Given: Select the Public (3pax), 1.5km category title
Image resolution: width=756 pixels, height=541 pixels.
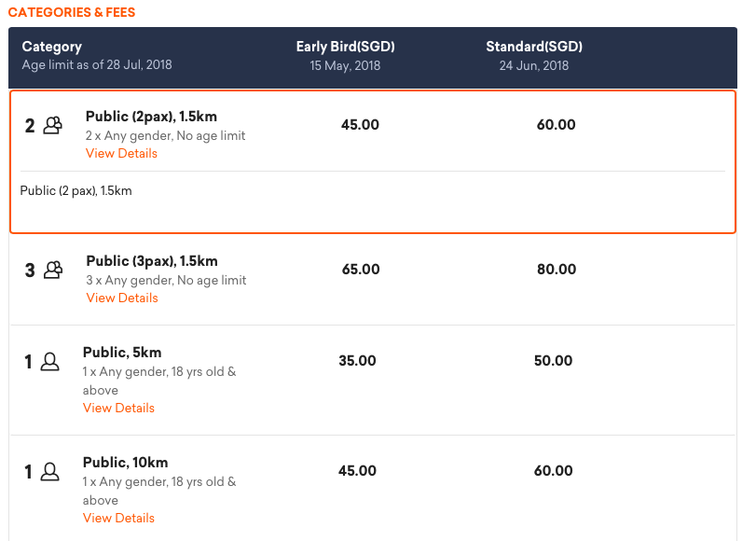Looking at the screenshot, I should 152,261.
